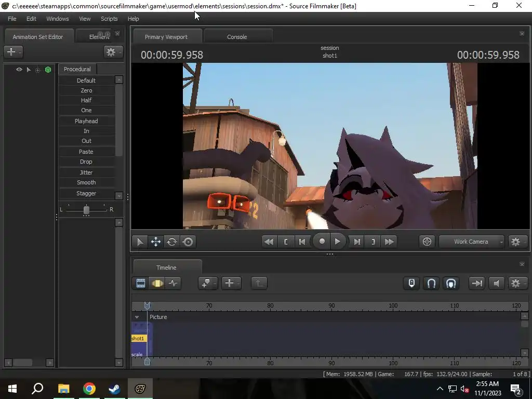Image resolution: width=532 pixels, height=399 pixels.
Task: Open the bookmark add dropdown in timeline
Action: coord(208,283)
